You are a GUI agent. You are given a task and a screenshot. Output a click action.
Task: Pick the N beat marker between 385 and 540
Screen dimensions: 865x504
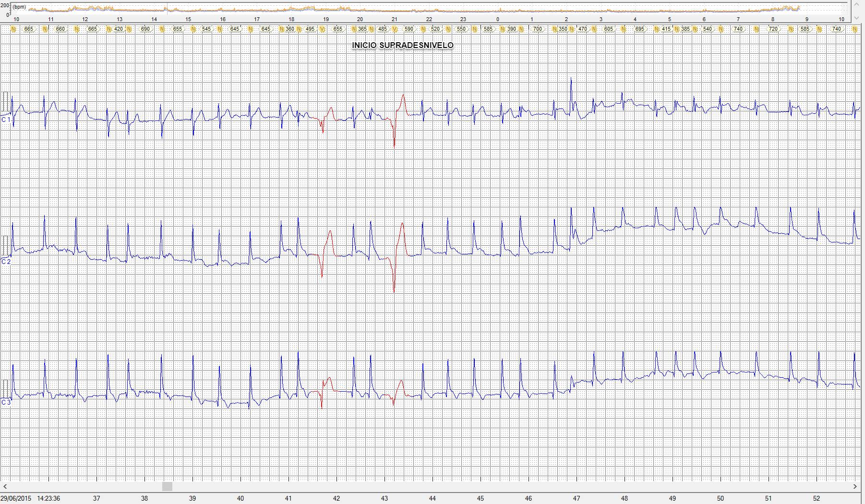pos(695,29)
